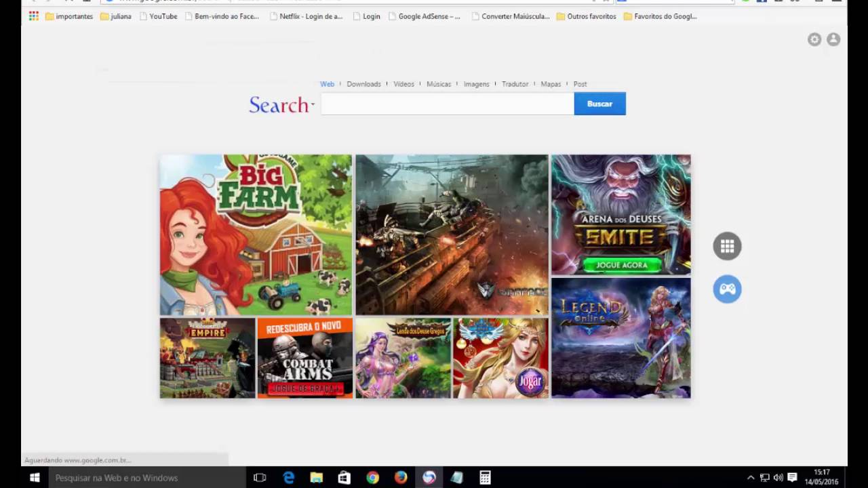
Task: Open Windows Store from the taskbar
Action: click(x=344, y=478)
